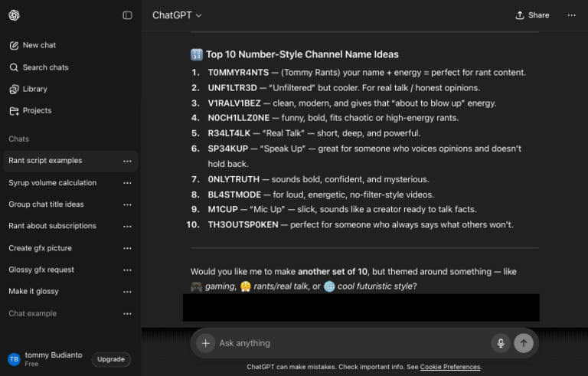
Task: Click the Upgrade button
Action: pyautogui.click(x=111, y=359)
